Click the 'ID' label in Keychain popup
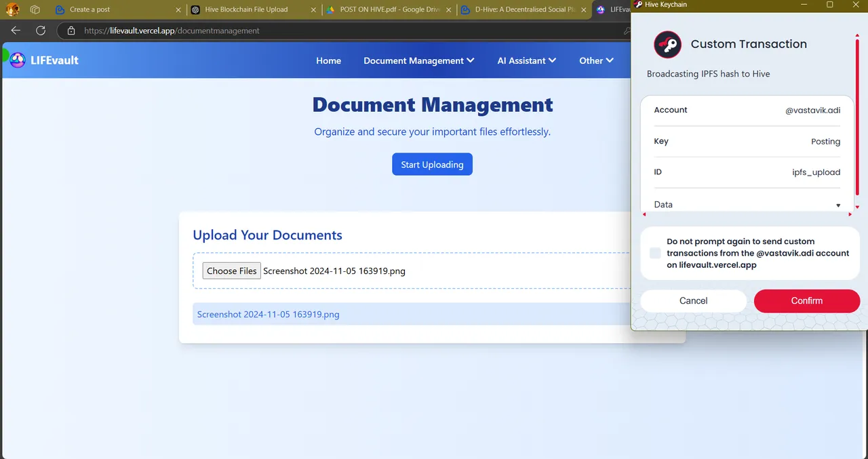This screenshot has height=459, width=868. (658, 172)
